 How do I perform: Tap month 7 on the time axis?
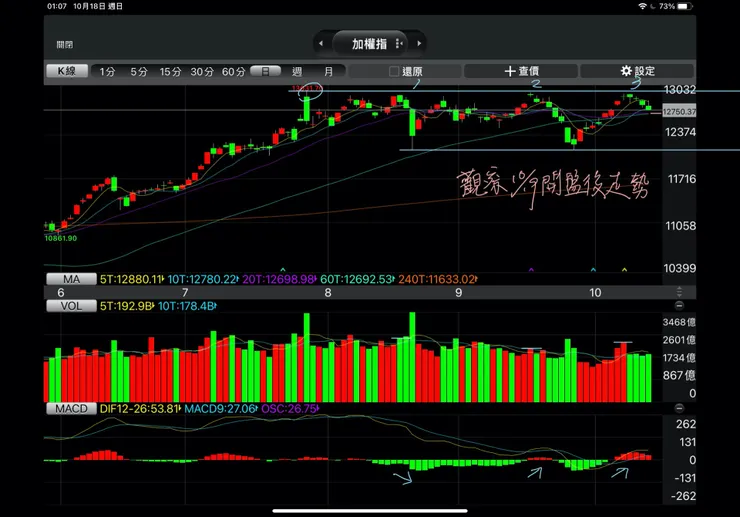pos(185,293)
